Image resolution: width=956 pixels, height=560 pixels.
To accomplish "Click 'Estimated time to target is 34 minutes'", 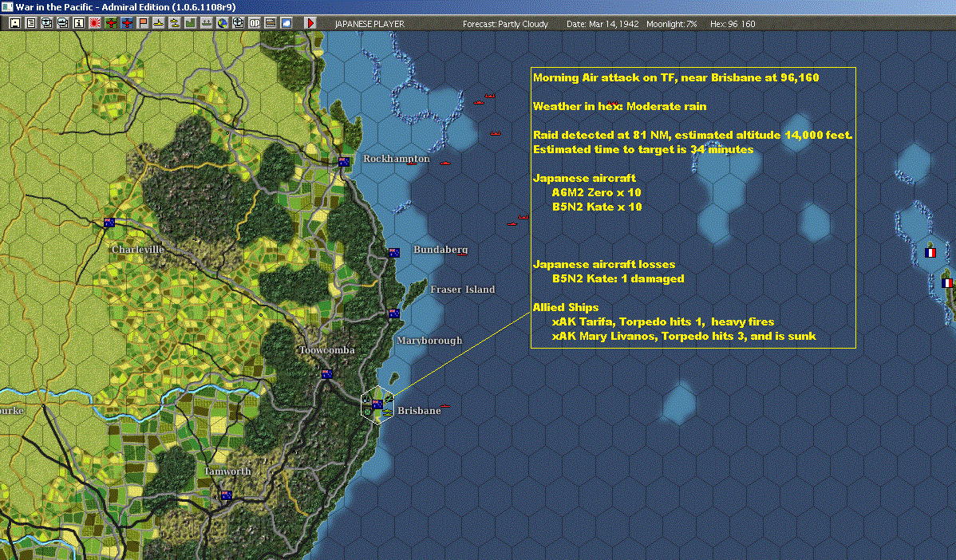I will (x=643, y=149).
